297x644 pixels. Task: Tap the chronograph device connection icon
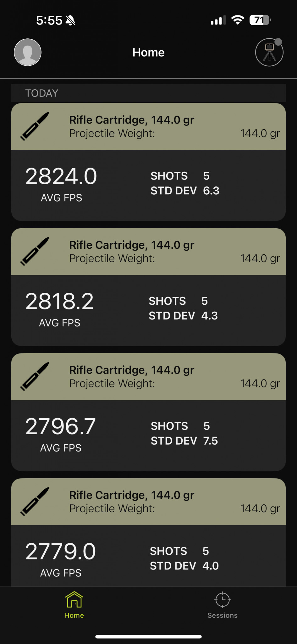point(269,52)
